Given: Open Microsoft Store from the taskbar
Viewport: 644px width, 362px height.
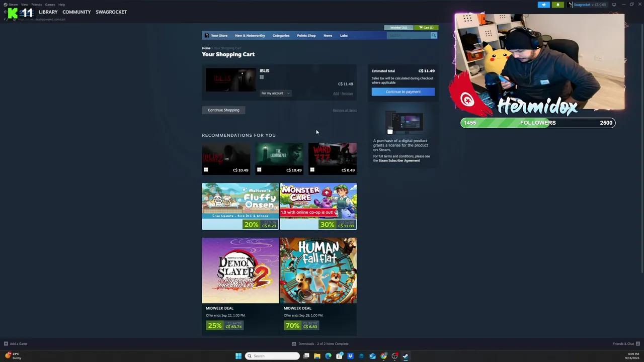Looking at the screenshot, I should tap(339, 356).
